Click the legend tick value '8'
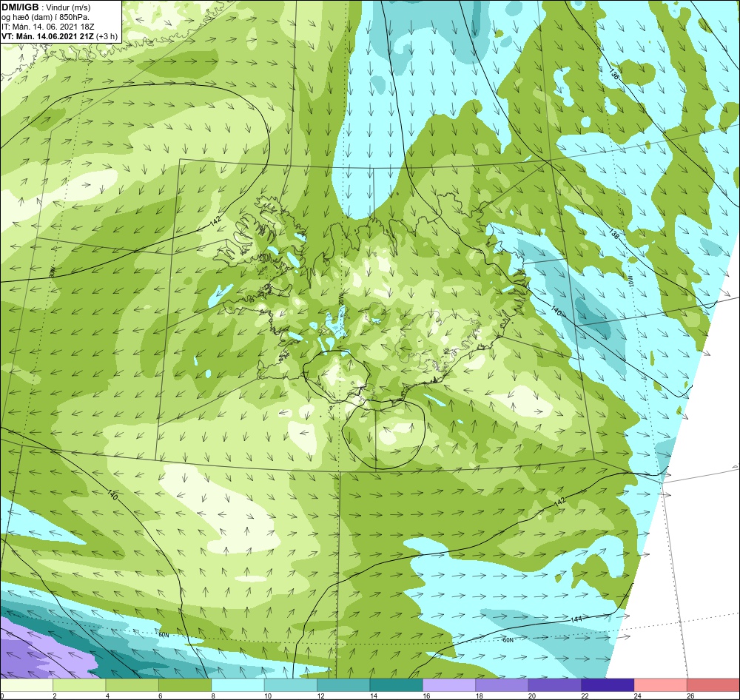The image size is (740, 700). click(x=213, y=696)
